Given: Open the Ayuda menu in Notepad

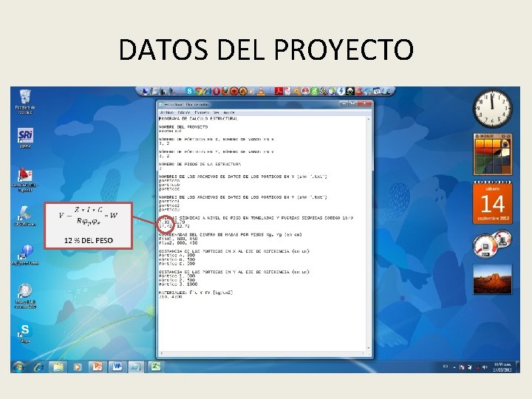Looking at the screenshot, I should coord(228,112).
